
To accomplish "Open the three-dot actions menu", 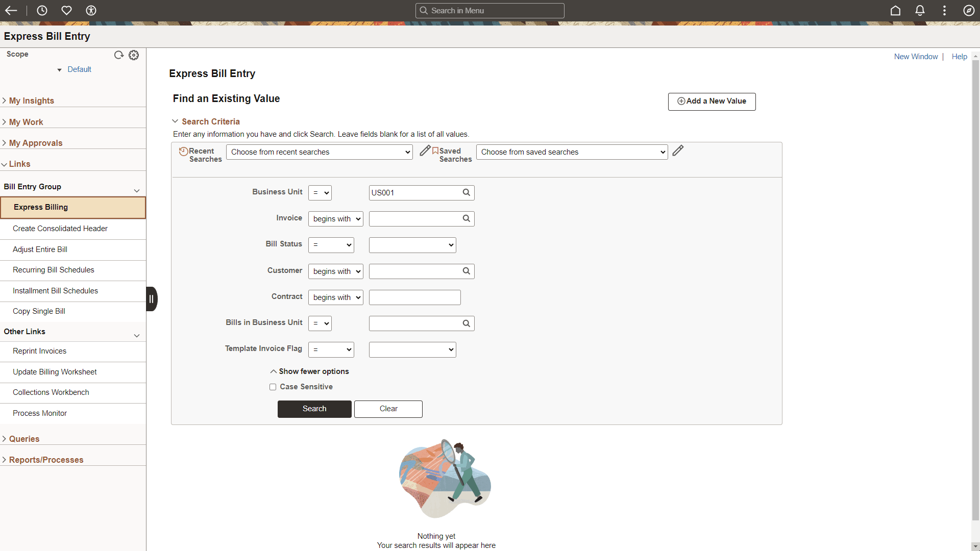I will coord(944,10).
